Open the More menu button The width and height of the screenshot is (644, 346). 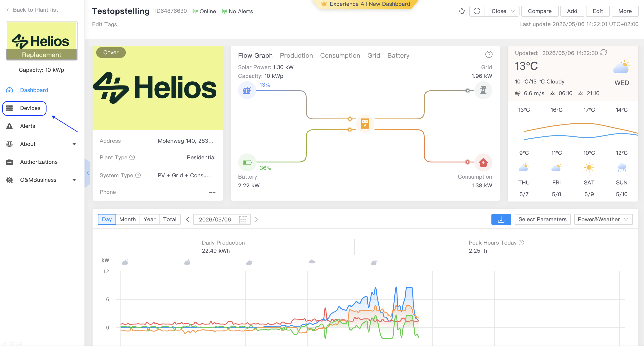point(625,11)
